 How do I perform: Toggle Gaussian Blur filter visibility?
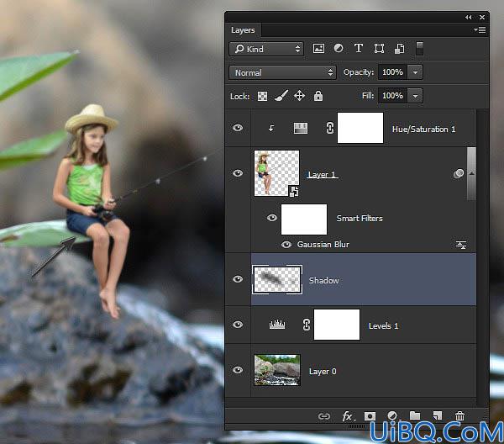click(x=286, y=245)
